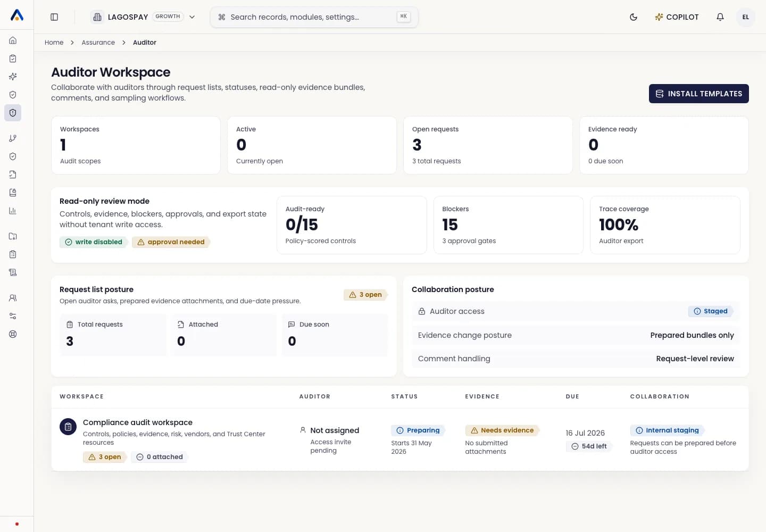Image resolution: width=766 pixels, height=532 pixels.
Task: Open the scroll-text logs sidebar icon
Action: (x=13, y=272)
